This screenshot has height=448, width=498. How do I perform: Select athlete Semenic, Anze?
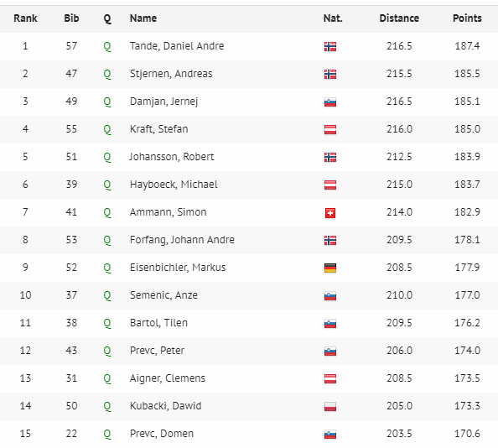(x=163, y=294)
